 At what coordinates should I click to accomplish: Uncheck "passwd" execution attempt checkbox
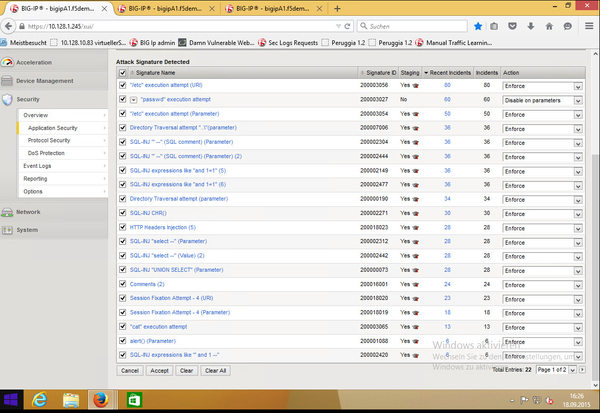[122, 99]
